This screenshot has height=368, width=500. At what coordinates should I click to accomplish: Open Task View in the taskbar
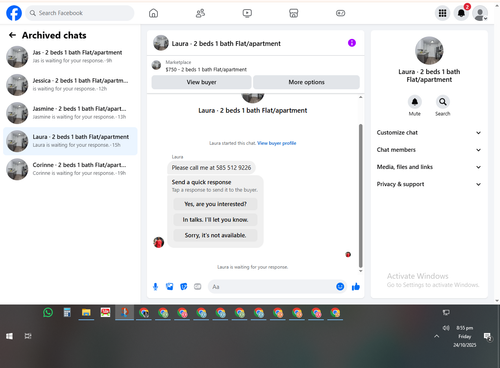pos(28,336)
